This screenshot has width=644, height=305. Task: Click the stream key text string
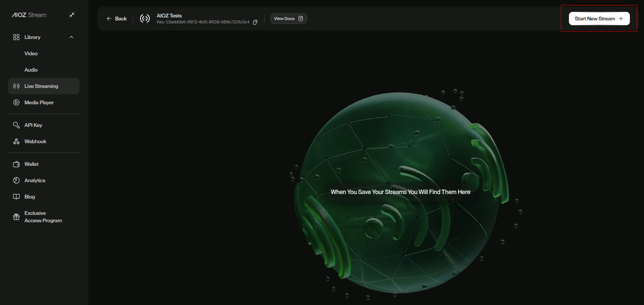tap(203, 22)
